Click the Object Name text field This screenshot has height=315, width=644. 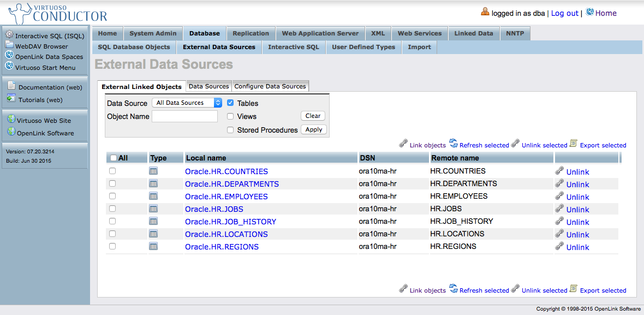[184, 116]
